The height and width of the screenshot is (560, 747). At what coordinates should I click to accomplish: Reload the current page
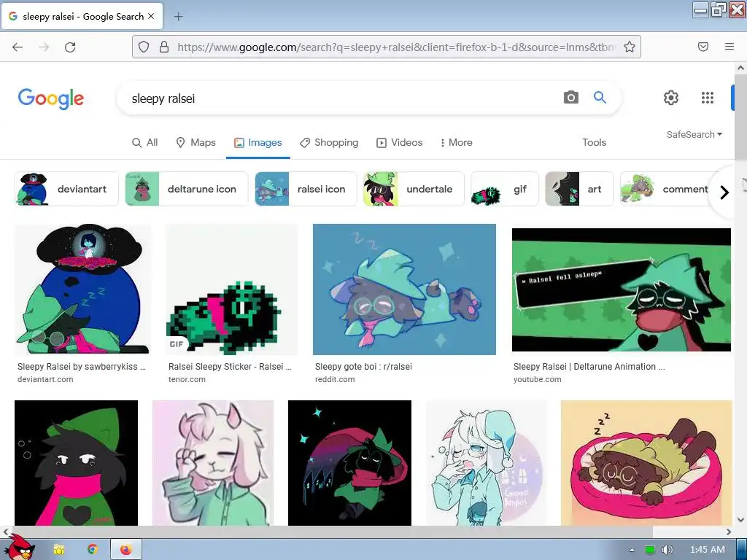pos(70,47)
